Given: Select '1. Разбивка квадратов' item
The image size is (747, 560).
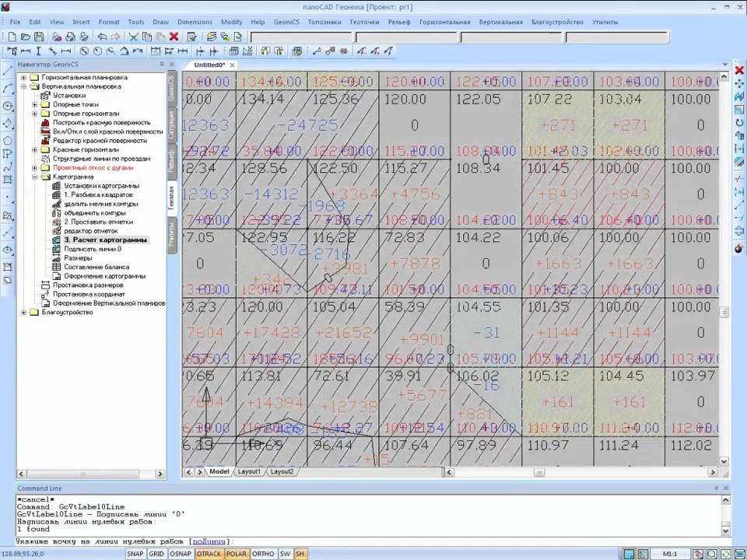Looking at the screenshot, I should point(98,194).
